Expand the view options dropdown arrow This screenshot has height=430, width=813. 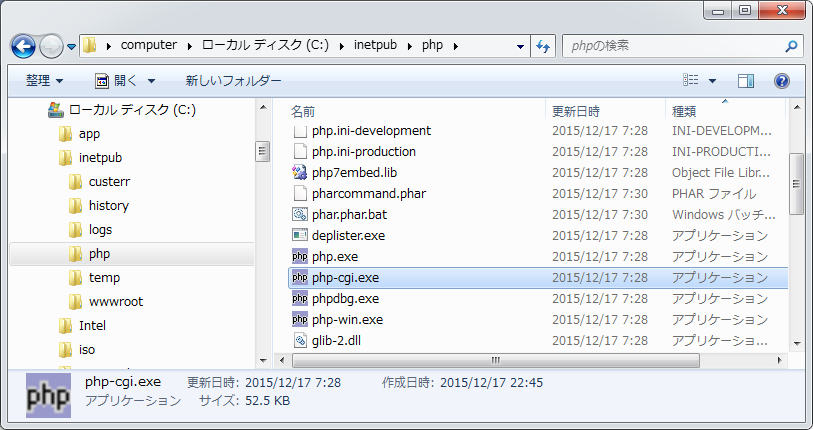tap(712, 81)
